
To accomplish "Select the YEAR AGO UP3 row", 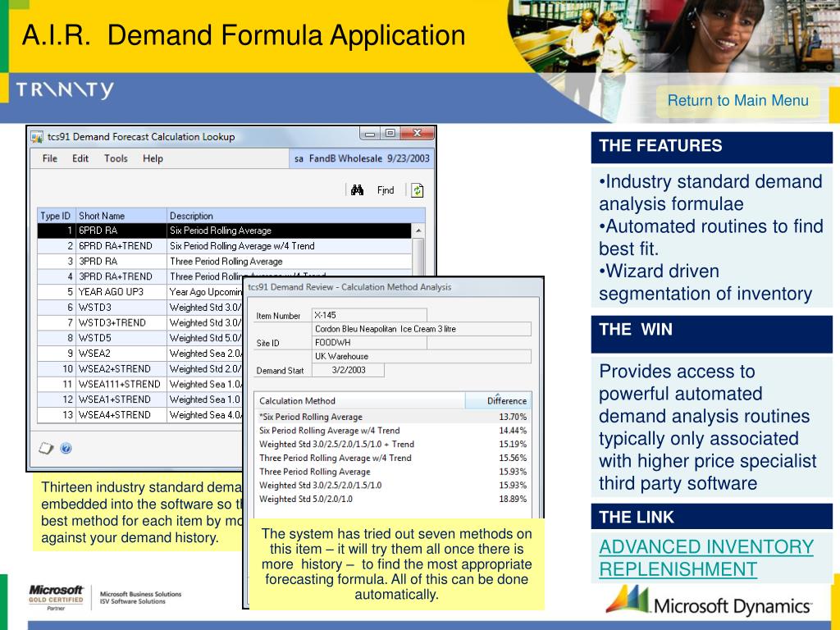I will pyautogui.click(x=139, y=292).
